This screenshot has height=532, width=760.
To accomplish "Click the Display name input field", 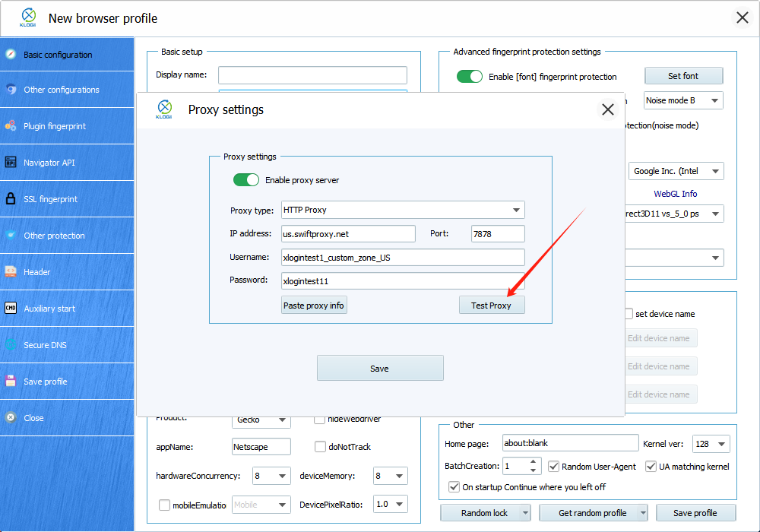I will pyautogui.click(x=312, y=75).
